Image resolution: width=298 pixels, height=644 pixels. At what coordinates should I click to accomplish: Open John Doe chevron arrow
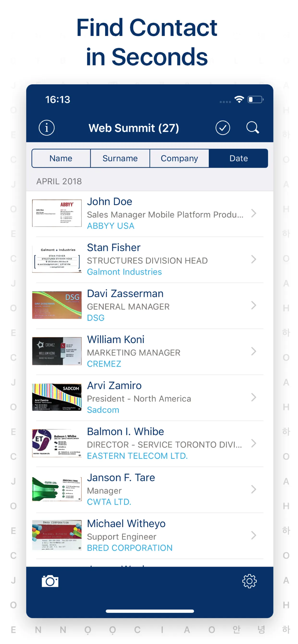[254, 213]
